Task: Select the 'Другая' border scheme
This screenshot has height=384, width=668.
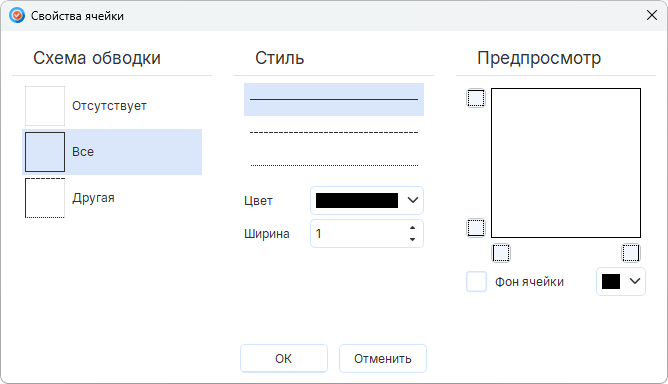Action: (x=112, y=198)
